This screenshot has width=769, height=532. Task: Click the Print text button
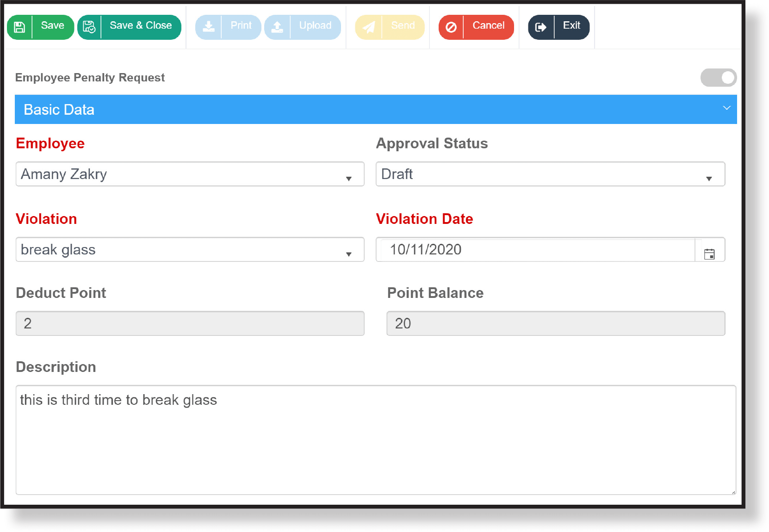(x=241, y=25)
